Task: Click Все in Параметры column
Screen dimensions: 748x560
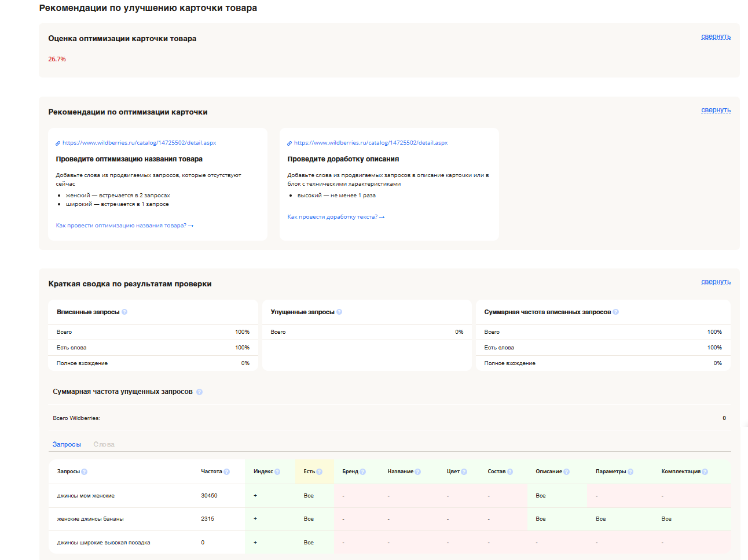Action: tap(600, 519)
